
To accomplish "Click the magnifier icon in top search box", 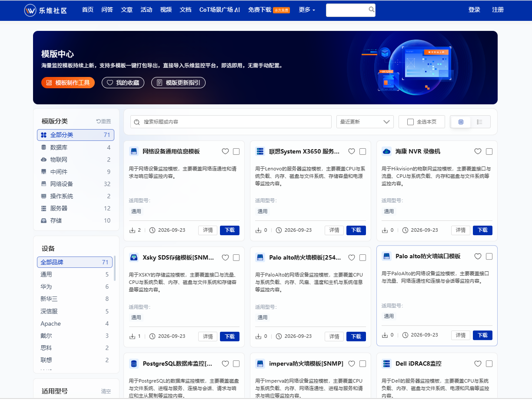I will (372, 9).
